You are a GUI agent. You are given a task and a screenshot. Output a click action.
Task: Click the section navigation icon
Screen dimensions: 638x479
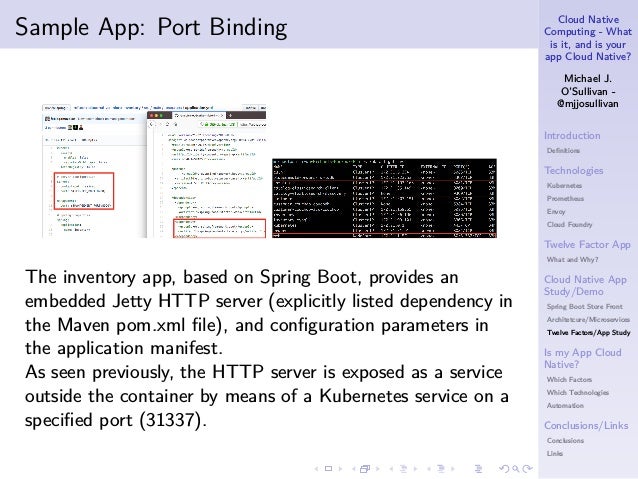point(441,469)
